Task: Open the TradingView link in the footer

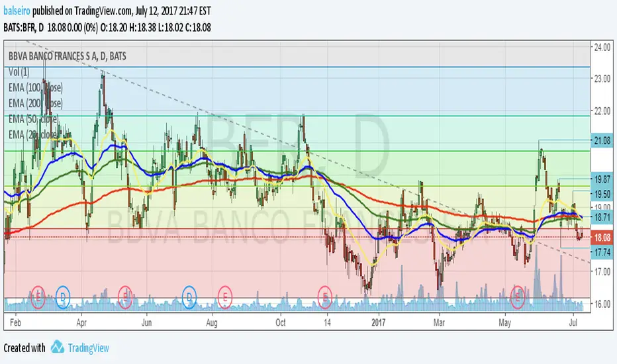Action: (88, 348)
